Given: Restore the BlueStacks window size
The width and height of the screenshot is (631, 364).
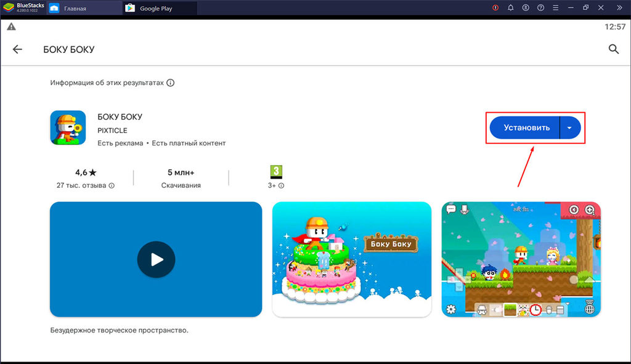Looking at the screenshot, I should click(x=585, y=7).
